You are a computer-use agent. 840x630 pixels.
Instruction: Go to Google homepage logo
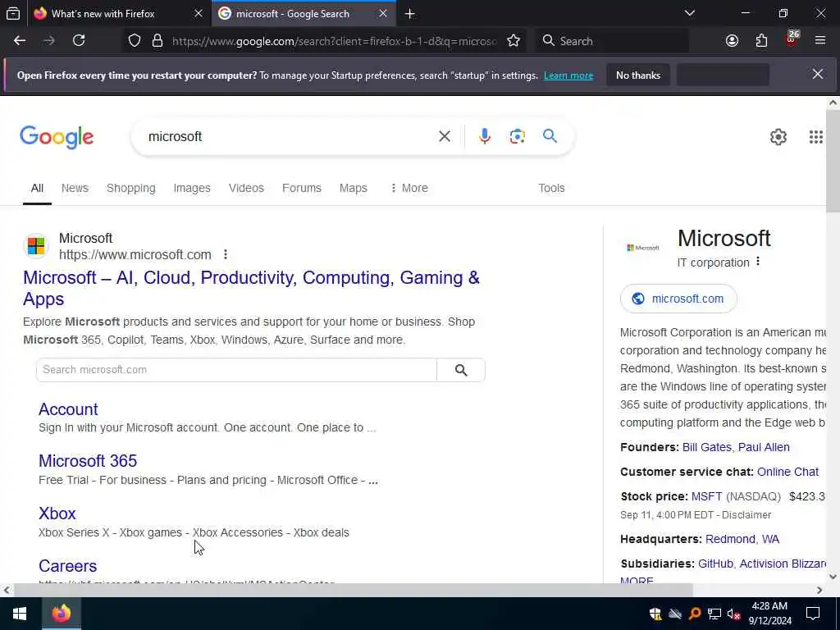(x=57, y=138)
